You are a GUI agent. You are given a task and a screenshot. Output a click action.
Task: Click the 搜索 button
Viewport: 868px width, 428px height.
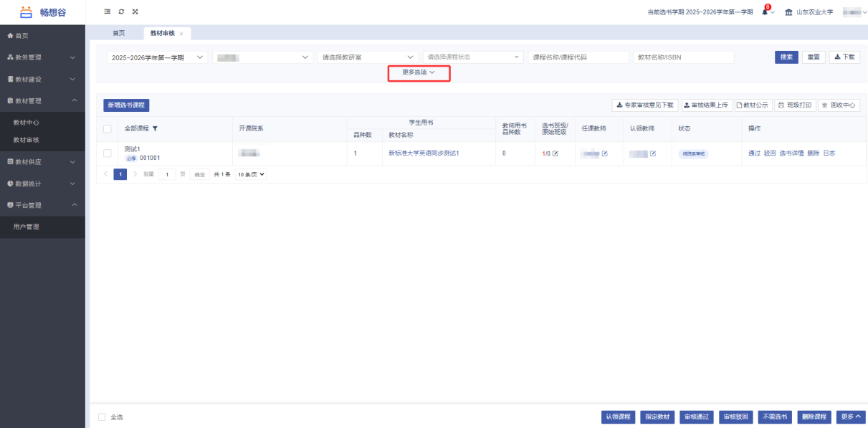(786, 57)
